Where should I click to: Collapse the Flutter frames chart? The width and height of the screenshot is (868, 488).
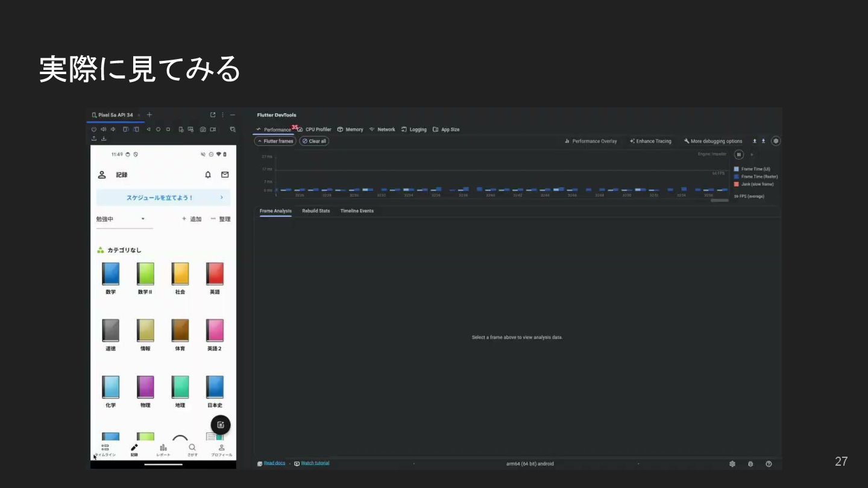click(275, 141)
